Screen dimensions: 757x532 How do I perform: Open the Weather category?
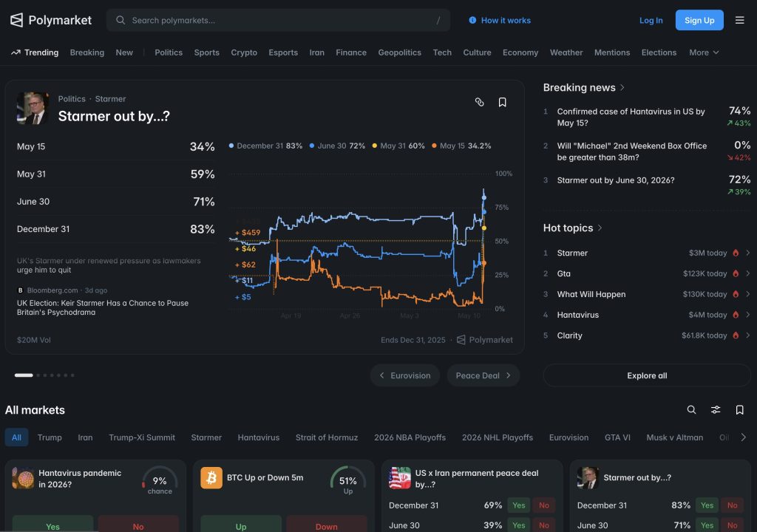[x=566, y=52]
